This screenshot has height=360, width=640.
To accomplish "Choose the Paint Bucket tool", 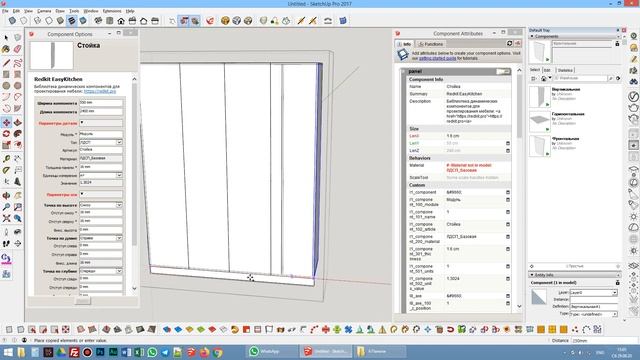I will (6, 49).
